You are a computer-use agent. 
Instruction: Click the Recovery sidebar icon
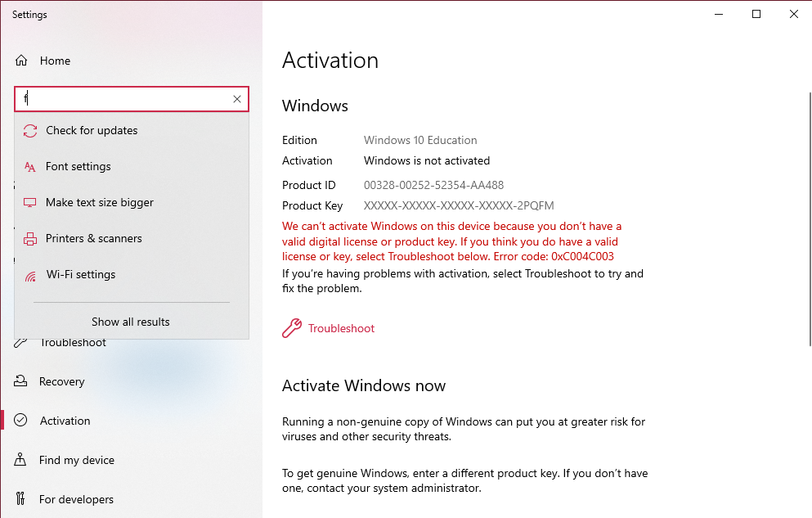[20, 381]
